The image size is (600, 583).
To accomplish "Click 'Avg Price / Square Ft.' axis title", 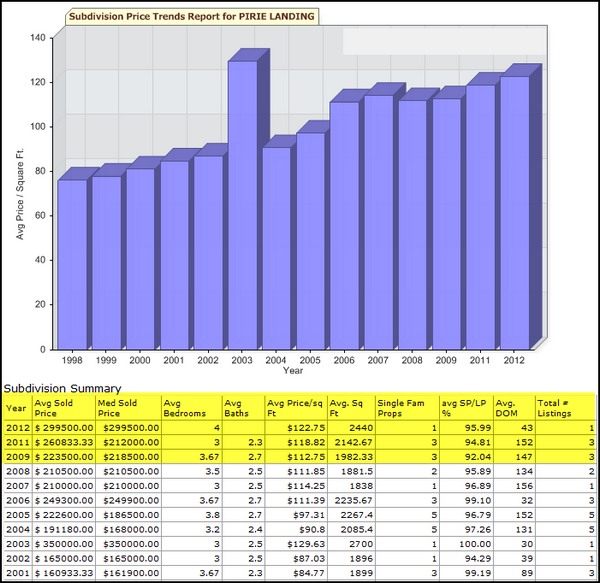I will pos(20,194).
